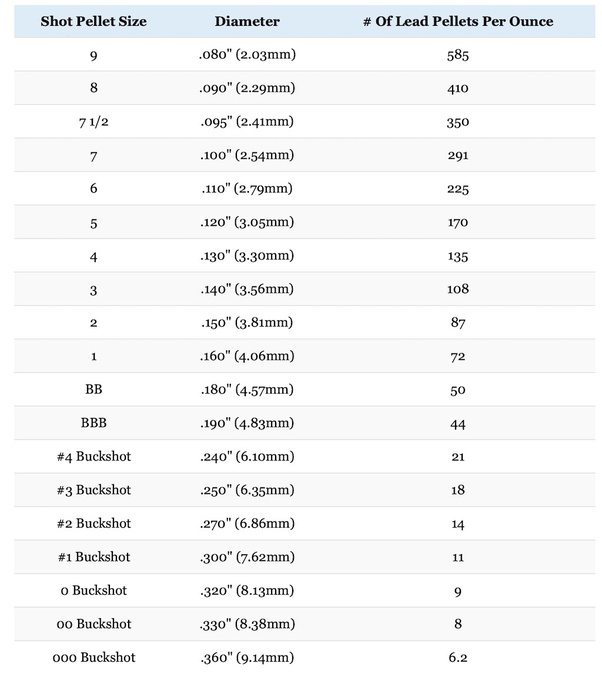Click the #3 Buckshot row label
This screenshot has width=602, height=676.
(94, 490)
